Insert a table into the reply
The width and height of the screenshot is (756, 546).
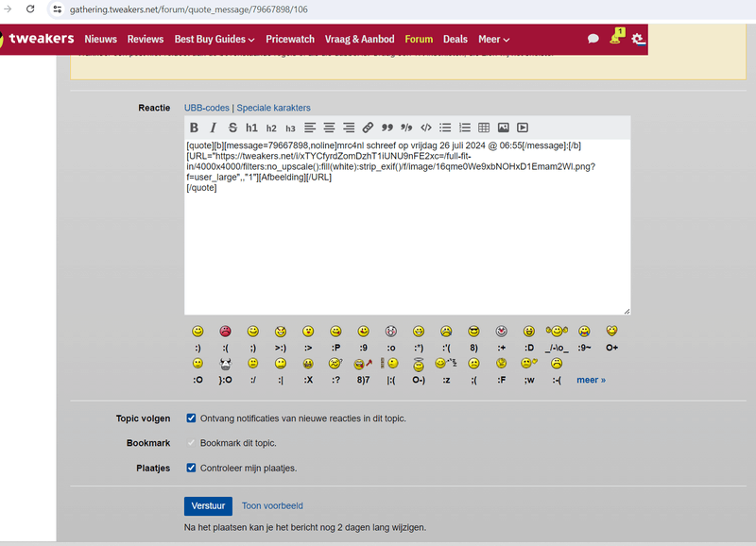pos(484,128)
